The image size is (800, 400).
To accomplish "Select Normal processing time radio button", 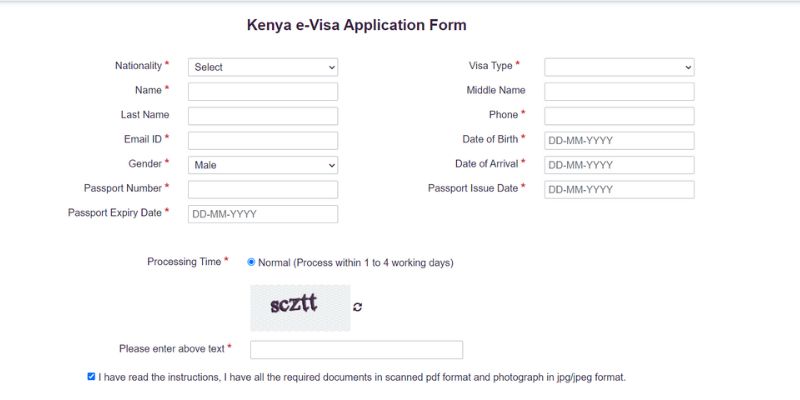I will click(251, 262).
